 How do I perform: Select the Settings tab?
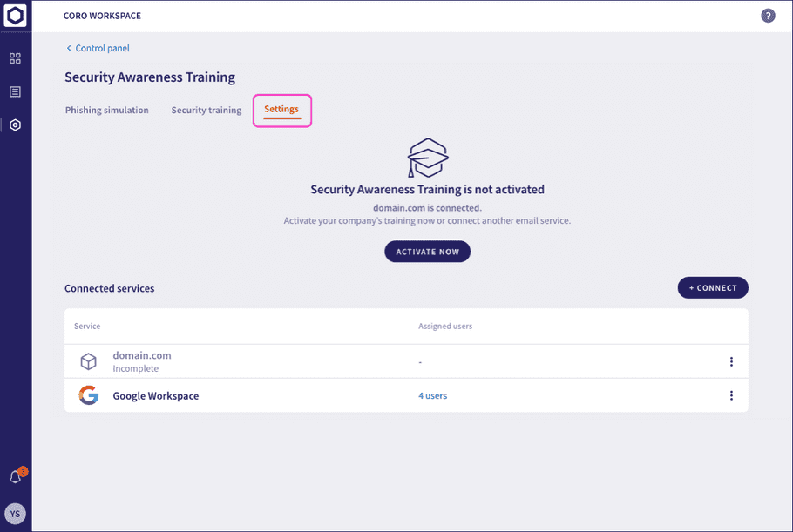point(281,110)
